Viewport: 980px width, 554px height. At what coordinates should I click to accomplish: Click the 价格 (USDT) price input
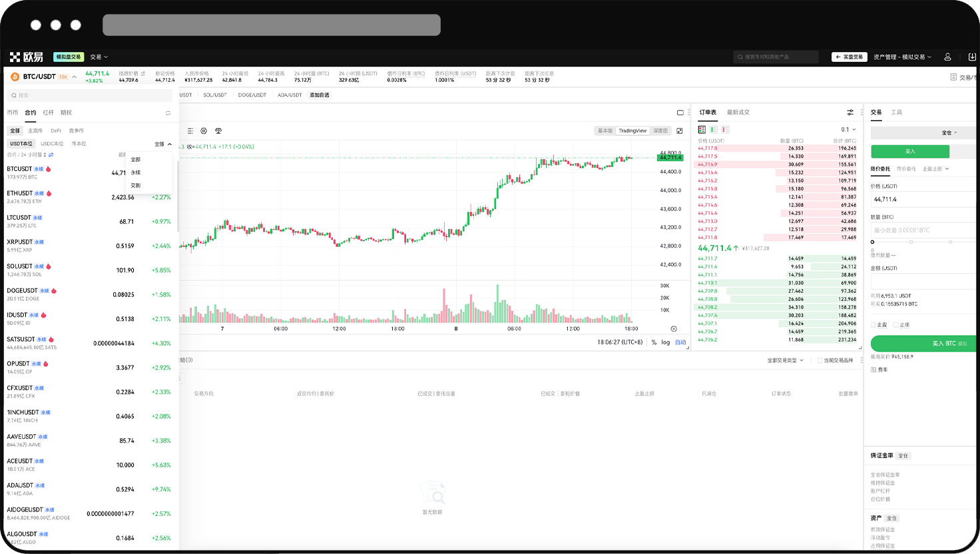click(922, 199)
